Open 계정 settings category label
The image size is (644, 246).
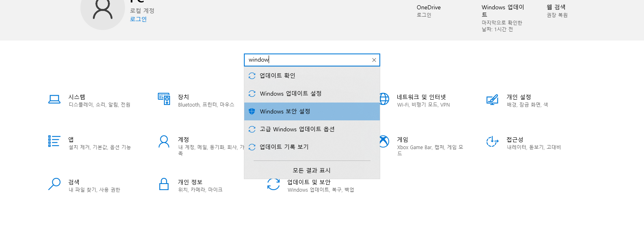(183, 139)
